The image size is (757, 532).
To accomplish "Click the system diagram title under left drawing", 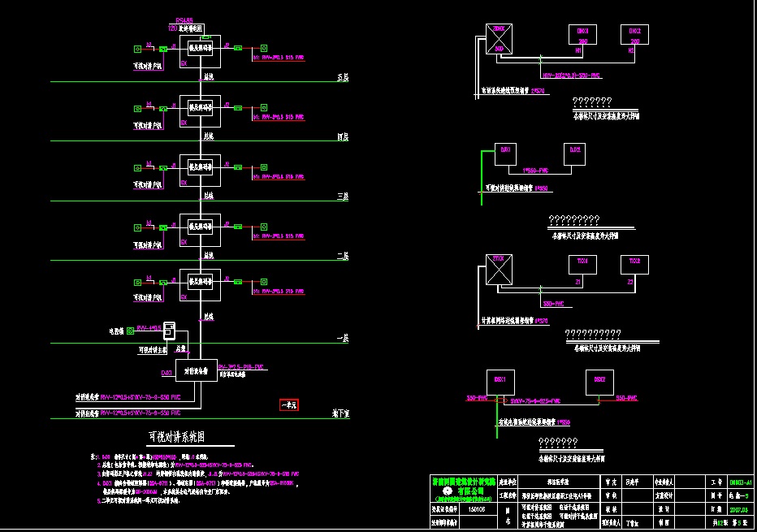I will (x=176, y=436).
